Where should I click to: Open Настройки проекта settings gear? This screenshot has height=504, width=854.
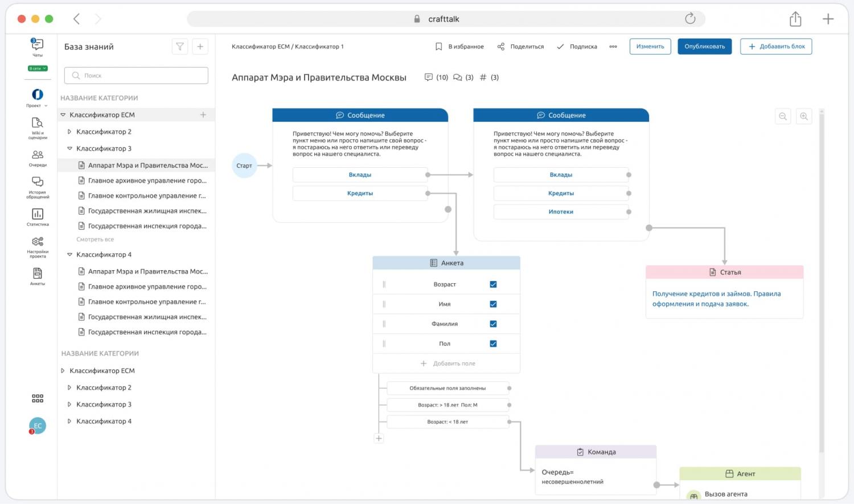click(x=38, y=243)
